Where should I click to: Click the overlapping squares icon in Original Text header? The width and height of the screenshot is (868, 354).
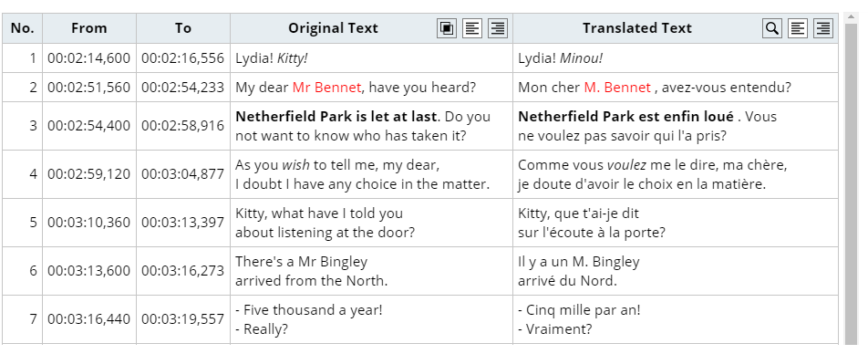446,27
